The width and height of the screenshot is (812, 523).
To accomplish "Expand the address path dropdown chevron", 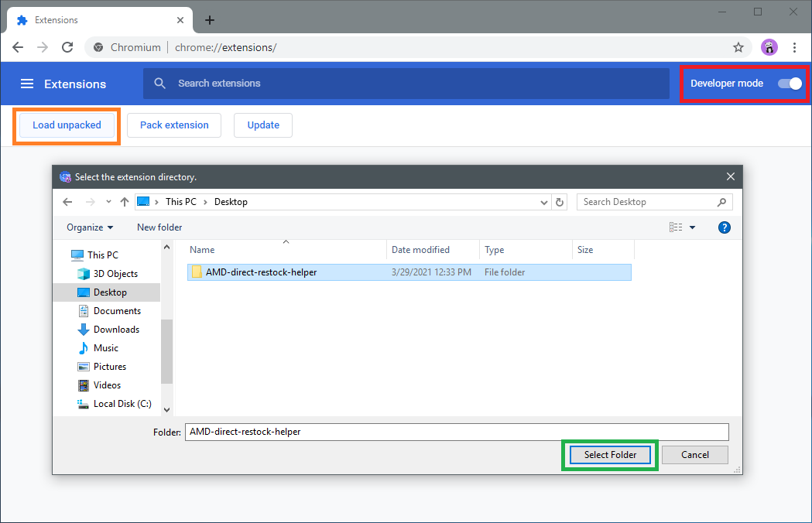I will click(543, 203).
